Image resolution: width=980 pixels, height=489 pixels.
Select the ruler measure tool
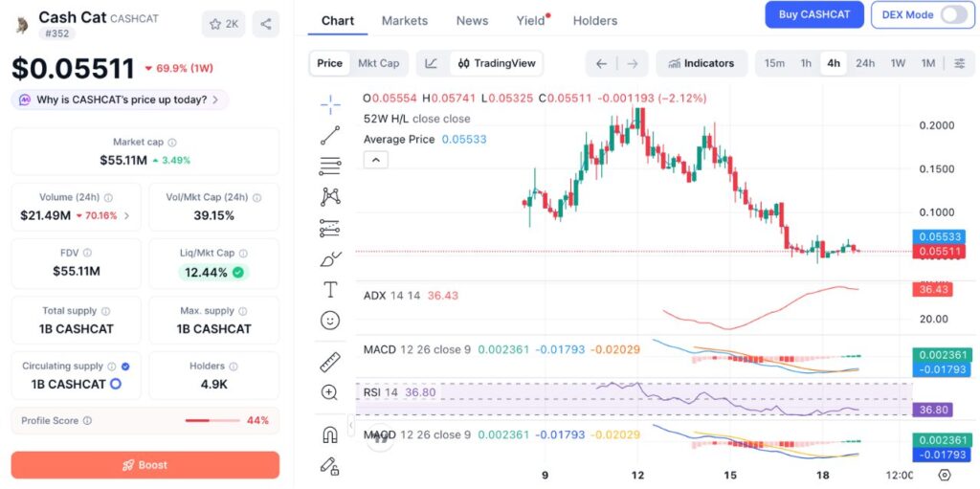[330, 362]
